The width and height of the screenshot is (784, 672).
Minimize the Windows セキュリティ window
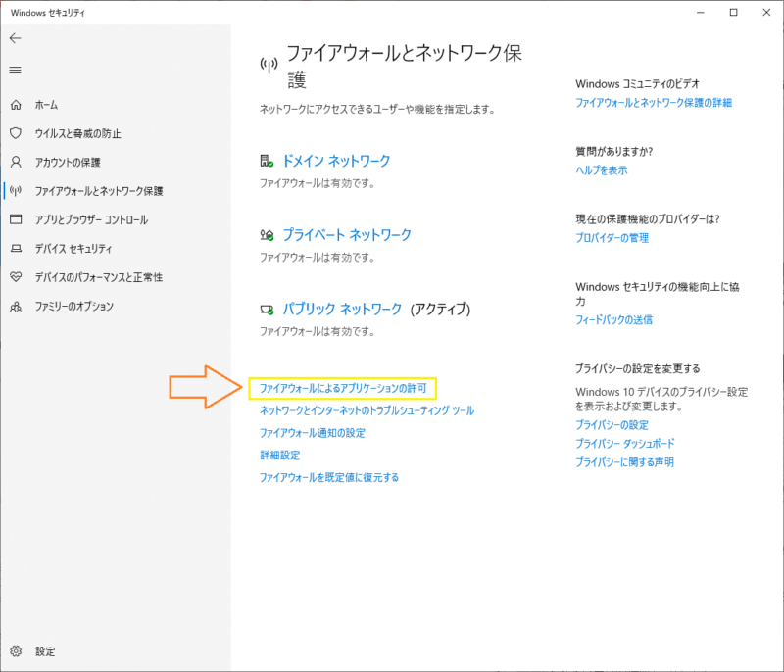tap(701, 13)
